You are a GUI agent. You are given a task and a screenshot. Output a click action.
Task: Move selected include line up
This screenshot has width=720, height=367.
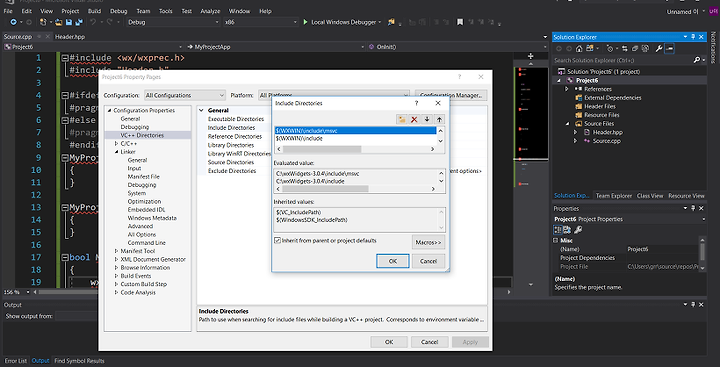(x=439, y=119)
